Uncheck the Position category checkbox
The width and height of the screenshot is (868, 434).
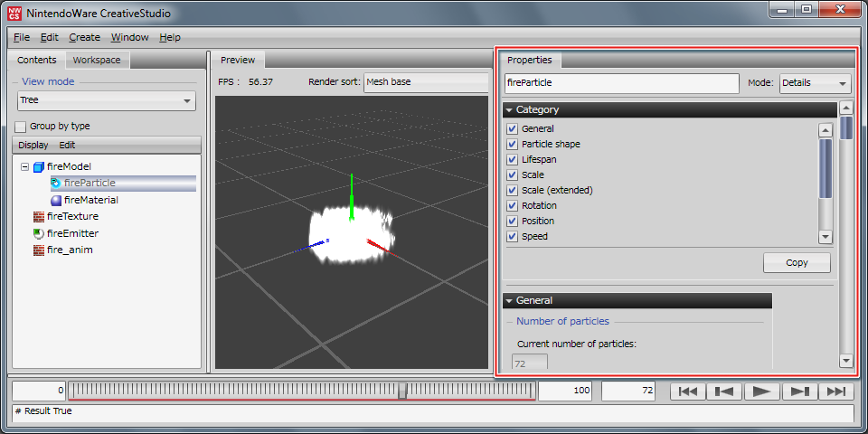click(x=512, y=222)
